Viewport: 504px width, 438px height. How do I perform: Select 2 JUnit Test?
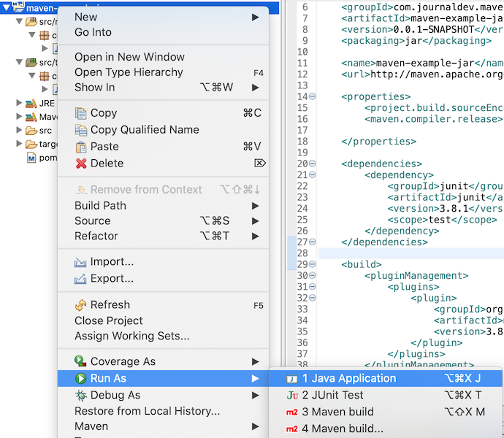(386, 395)
